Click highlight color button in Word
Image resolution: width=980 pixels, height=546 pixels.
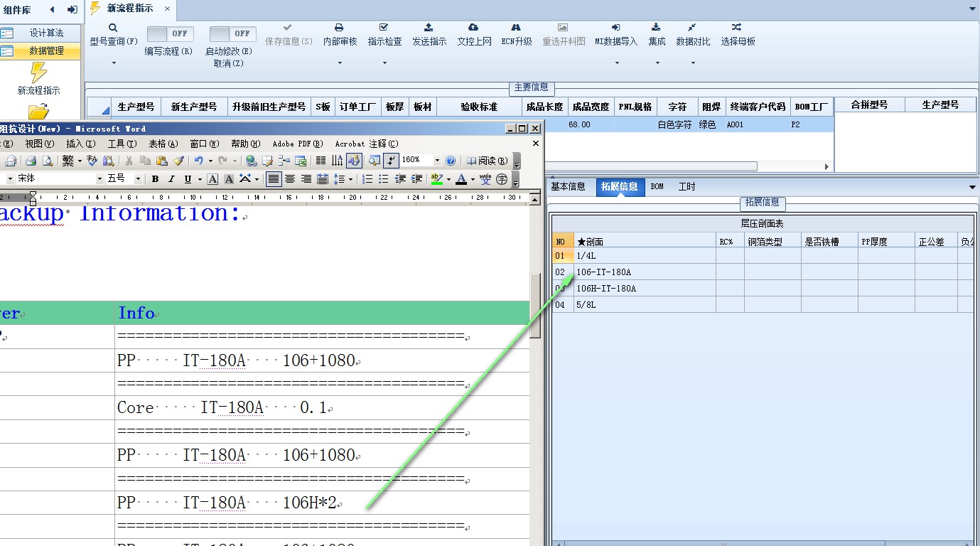coord(437,179)
